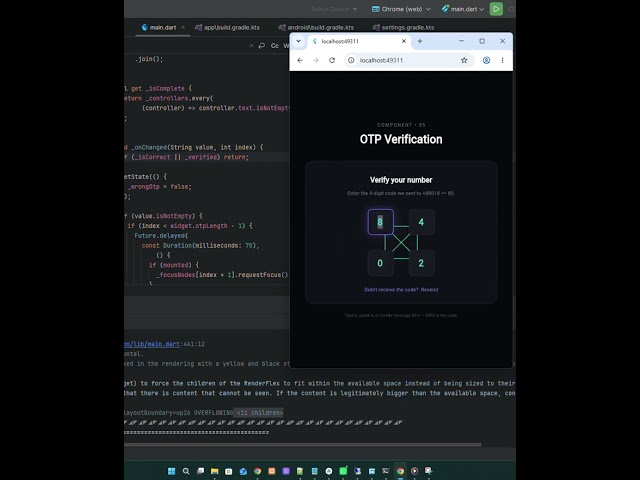Close the localhost:49311 Chrome tab
Viewport: 640px width, 480px height.
[404, 41]
